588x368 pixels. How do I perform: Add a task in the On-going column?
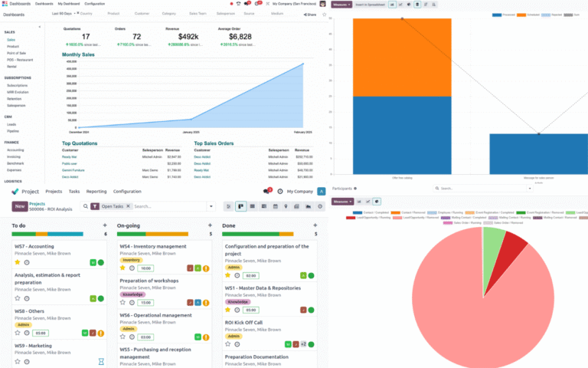(210, 225)
